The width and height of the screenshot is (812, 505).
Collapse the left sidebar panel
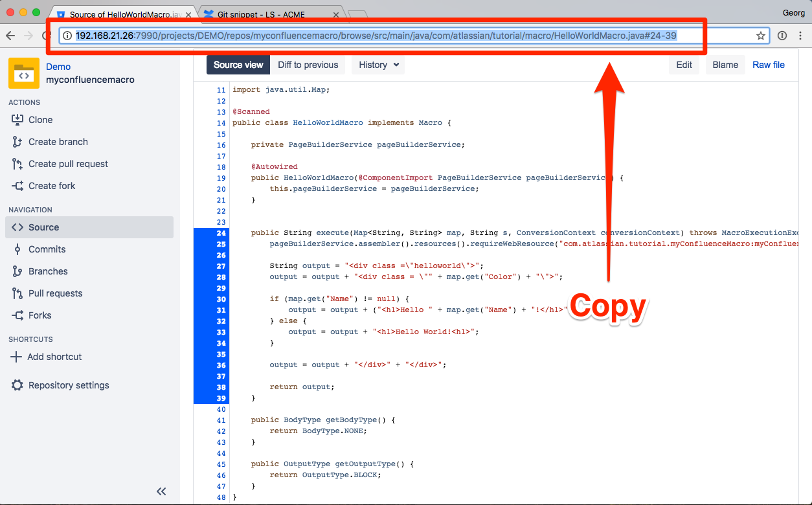coord(161,491)
